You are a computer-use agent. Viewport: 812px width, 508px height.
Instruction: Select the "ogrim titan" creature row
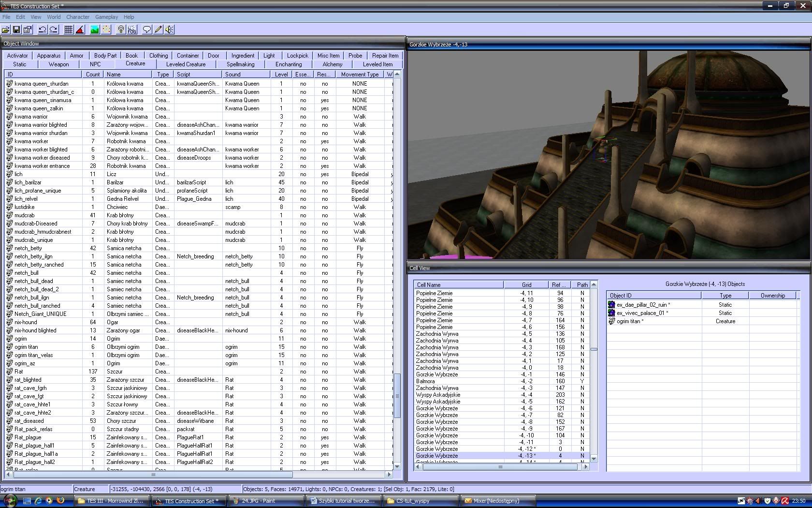(x=199, y=347)
